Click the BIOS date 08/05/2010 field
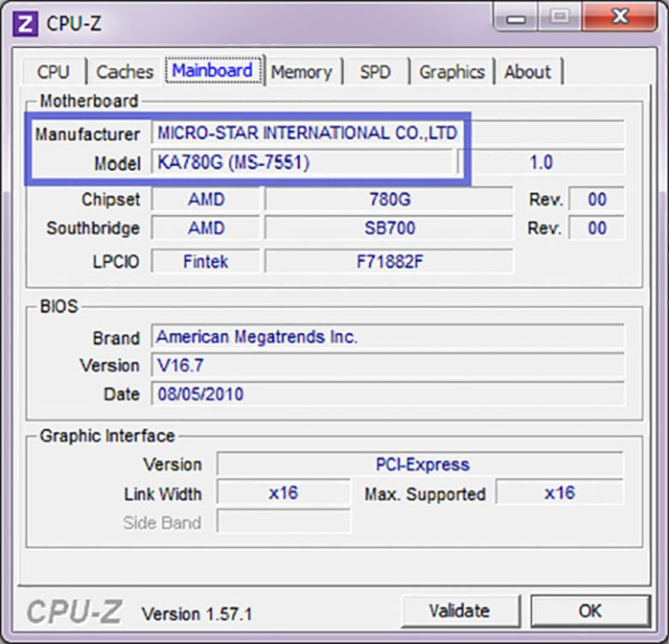 pyautogui.click(x=388, y=394)
